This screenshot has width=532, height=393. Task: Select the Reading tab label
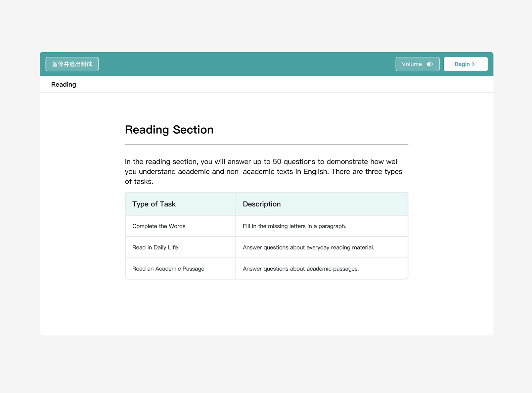click(x=64, y=85)
